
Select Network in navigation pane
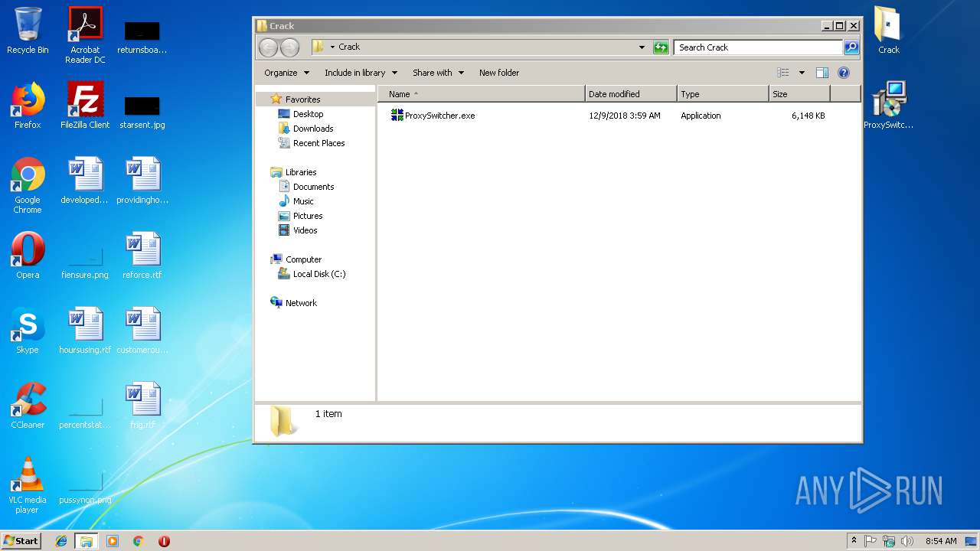[x=301, y=303]
